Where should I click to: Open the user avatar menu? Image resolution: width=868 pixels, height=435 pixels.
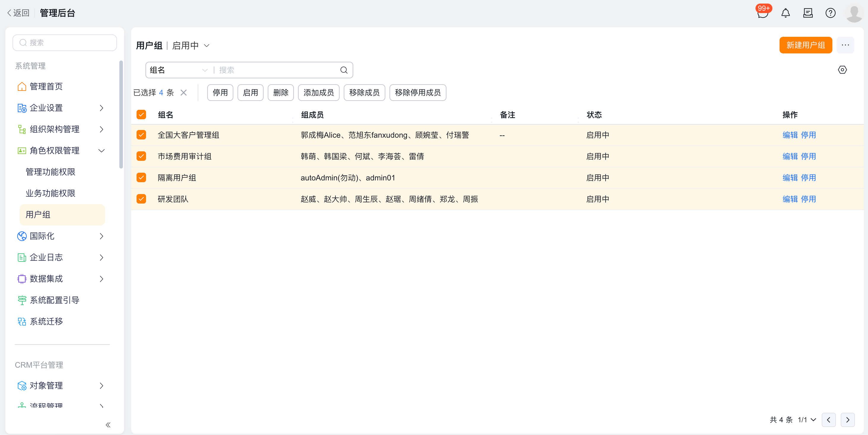point(854,13)
